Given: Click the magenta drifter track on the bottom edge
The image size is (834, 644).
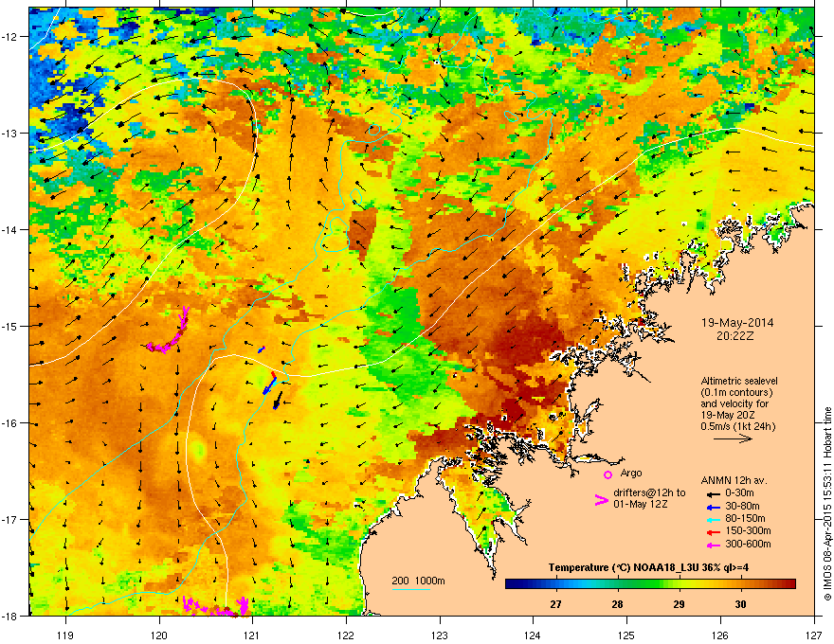Looking at the screenshot, I should point(215,607).
